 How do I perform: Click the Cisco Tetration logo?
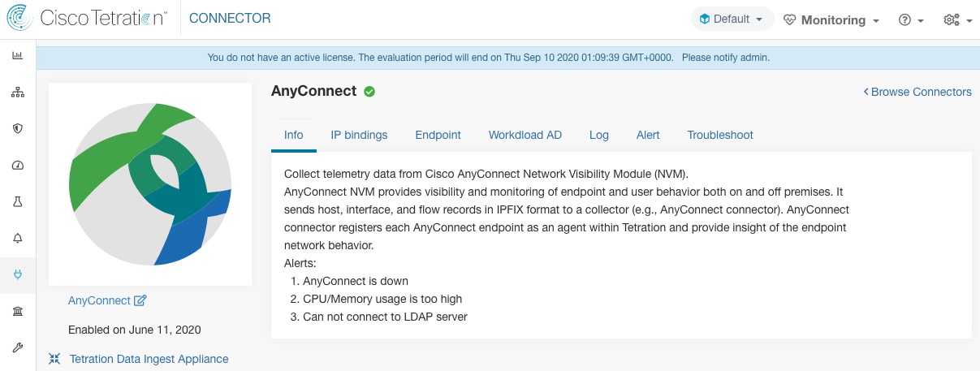pos(87,19)
